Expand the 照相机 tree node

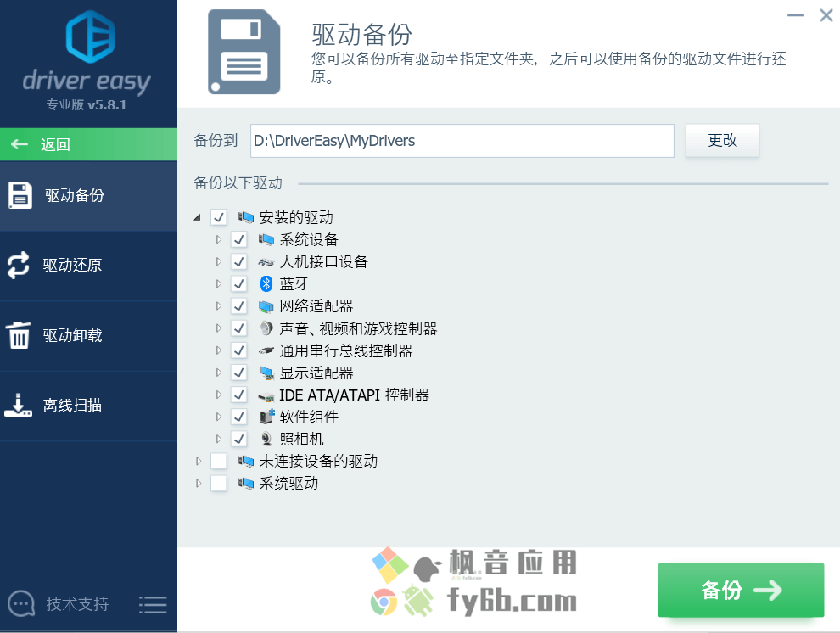219,440
